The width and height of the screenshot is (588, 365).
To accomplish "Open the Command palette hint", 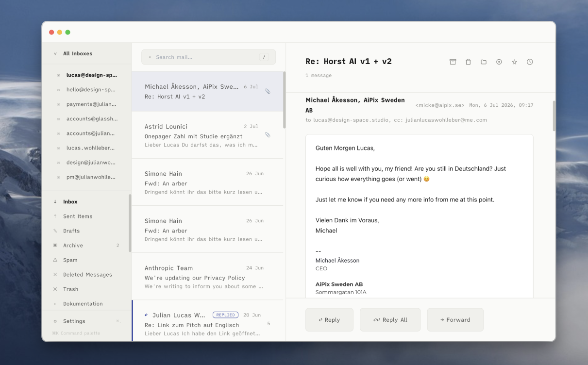I will [76, 333].
